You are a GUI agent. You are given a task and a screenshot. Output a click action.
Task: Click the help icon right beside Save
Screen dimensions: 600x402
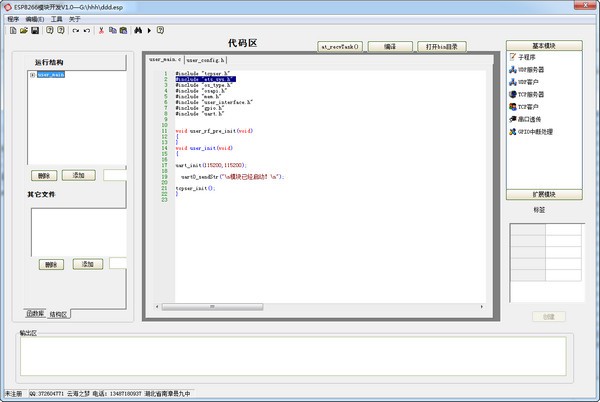tap(49, 30)
